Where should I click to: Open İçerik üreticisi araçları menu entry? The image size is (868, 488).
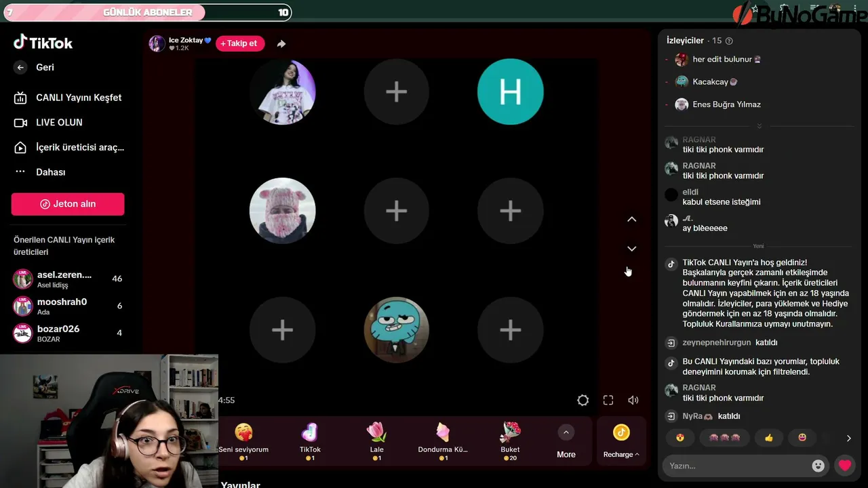69,147
